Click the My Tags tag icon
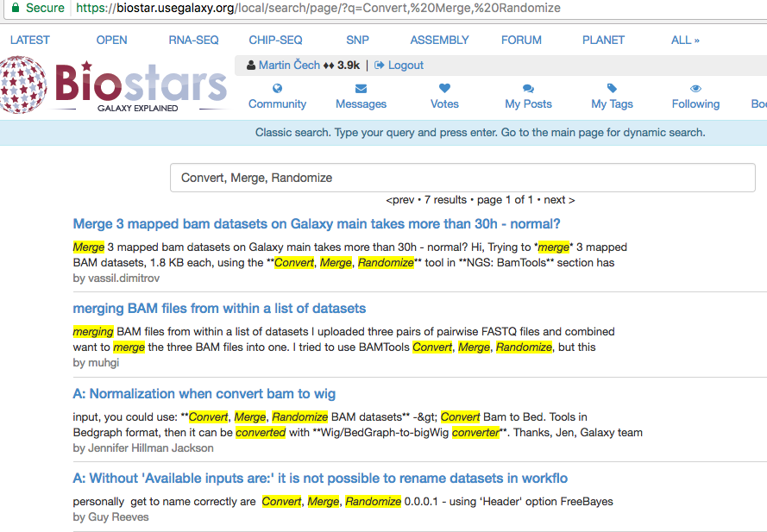The image size is (767, 532). (x=612, y=88)
